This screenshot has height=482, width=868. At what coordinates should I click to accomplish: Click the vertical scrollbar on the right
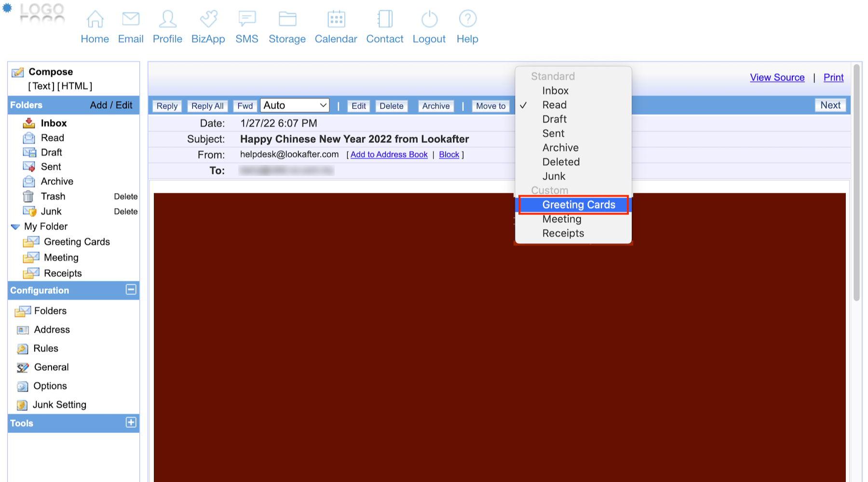(x=856, y=183)
